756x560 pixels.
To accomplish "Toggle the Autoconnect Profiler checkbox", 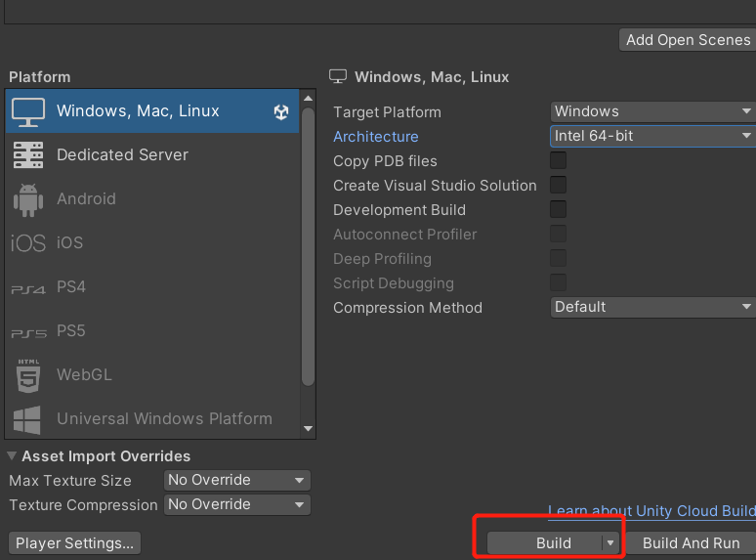I will pyautogui.click(x=559, y=234).
